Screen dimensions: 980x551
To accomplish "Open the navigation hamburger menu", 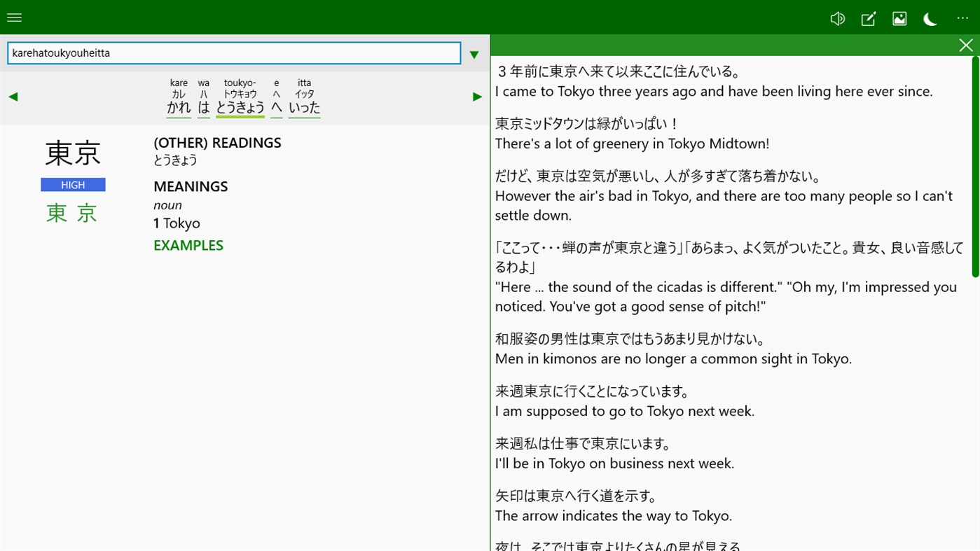I will (x=14, y=18).
